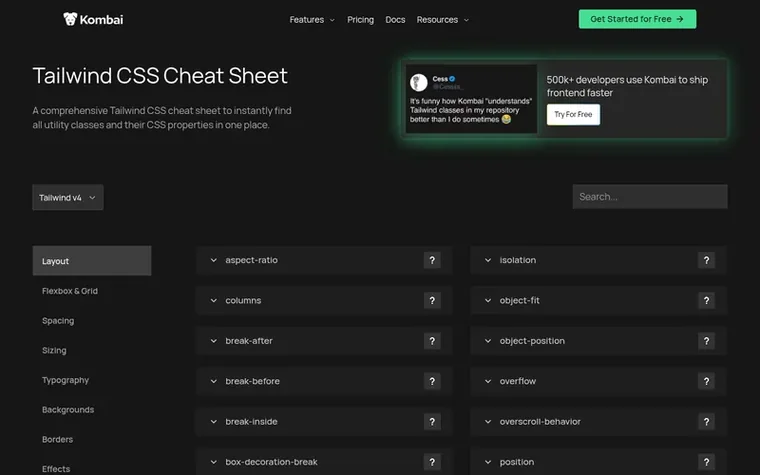Click '500k+ developers use Kombai' text

(627, 86)
